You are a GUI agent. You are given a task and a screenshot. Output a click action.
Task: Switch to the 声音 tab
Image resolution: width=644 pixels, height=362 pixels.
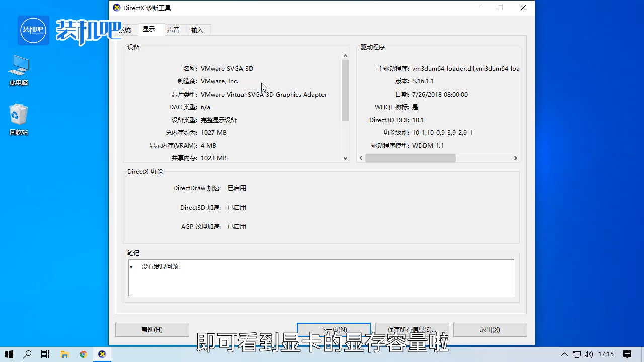pos(173,30)
